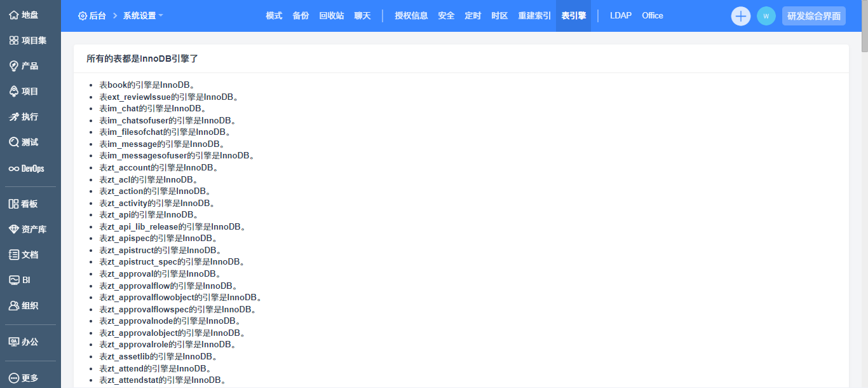The image size is (868, 388).
Task: Open the 测试 sidebar icon
Action: pyautogui.click(x=13, y=142)
